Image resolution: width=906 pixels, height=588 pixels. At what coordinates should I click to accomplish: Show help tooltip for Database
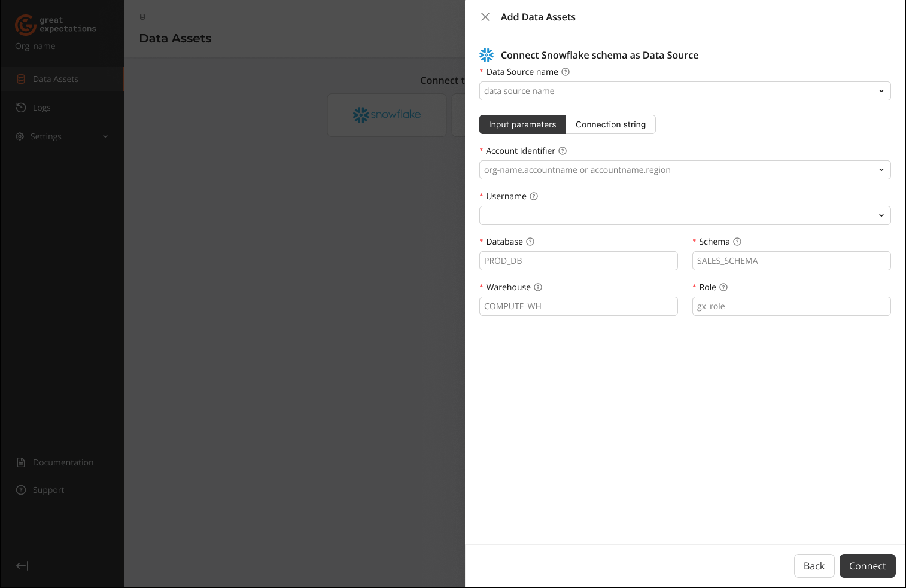[530, 242]
